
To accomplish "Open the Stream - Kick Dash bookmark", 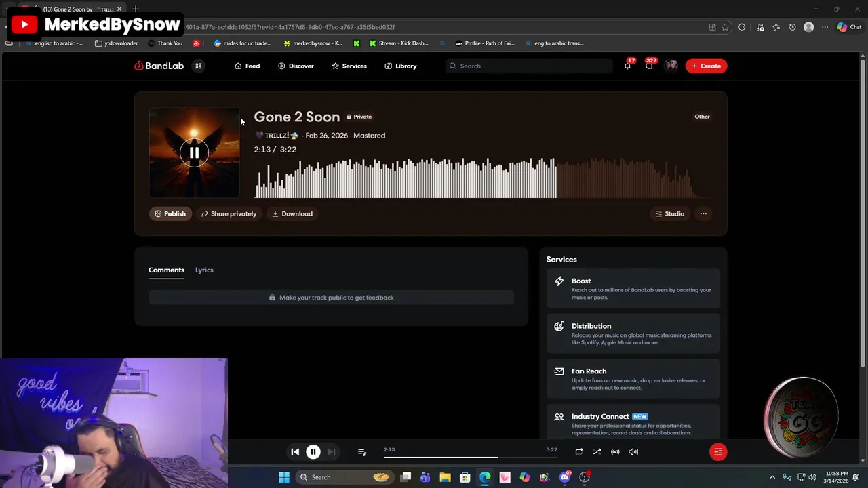I will coord(399,43).
